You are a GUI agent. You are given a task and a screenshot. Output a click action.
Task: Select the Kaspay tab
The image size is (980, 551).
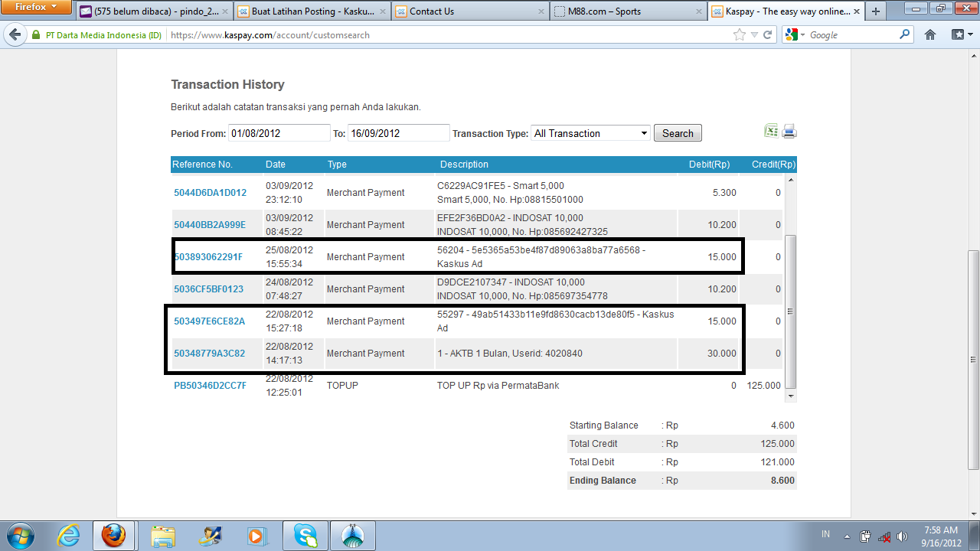(x=785, y=11)
